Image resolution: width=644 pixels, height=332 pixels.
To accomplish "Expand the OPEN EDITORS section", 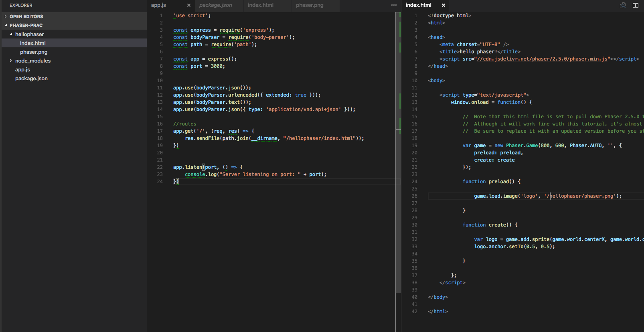I will (6, 16).
